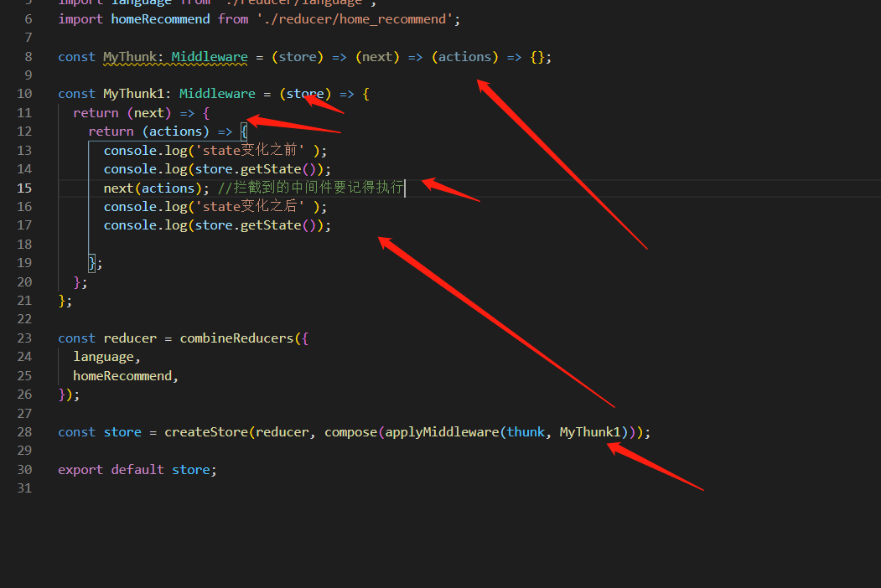The height and width of the screenshot is (588, 881).
Task: Click the compose function on line 28
Action: tap(350, 432)
